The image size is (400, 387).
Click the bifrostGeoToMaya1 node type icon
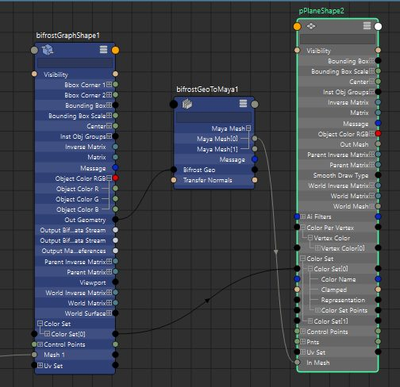click(187, 104)
